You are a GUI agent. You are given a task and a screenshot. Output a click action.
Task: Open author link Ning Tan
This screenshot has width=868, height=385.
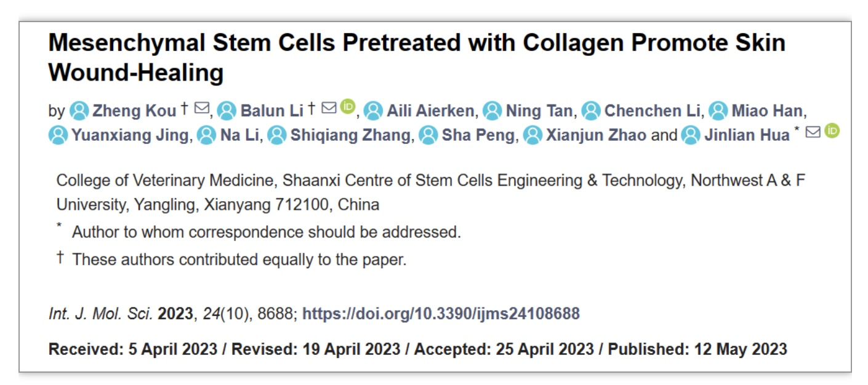(x=539, y=111)
